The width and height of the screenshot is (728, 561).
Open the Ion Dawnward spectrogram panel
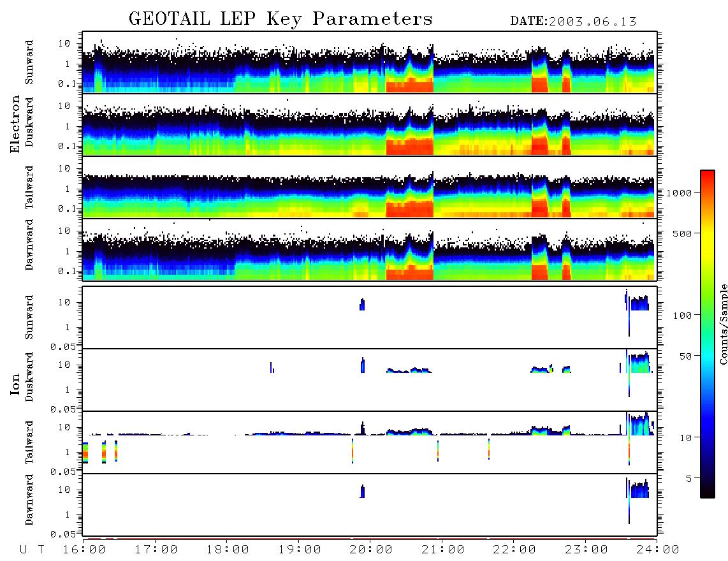point(370,505)
